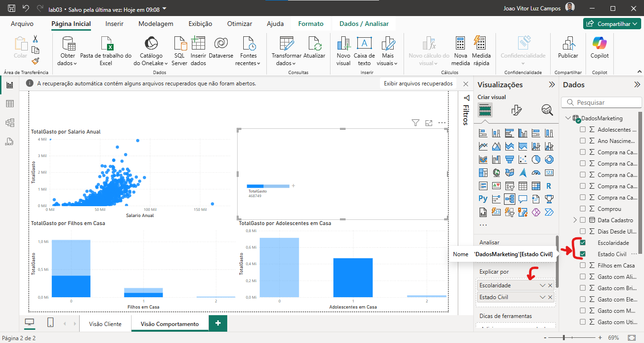The image size is (644, 343).
Task: Select the gauge visual
Action: 536,173
